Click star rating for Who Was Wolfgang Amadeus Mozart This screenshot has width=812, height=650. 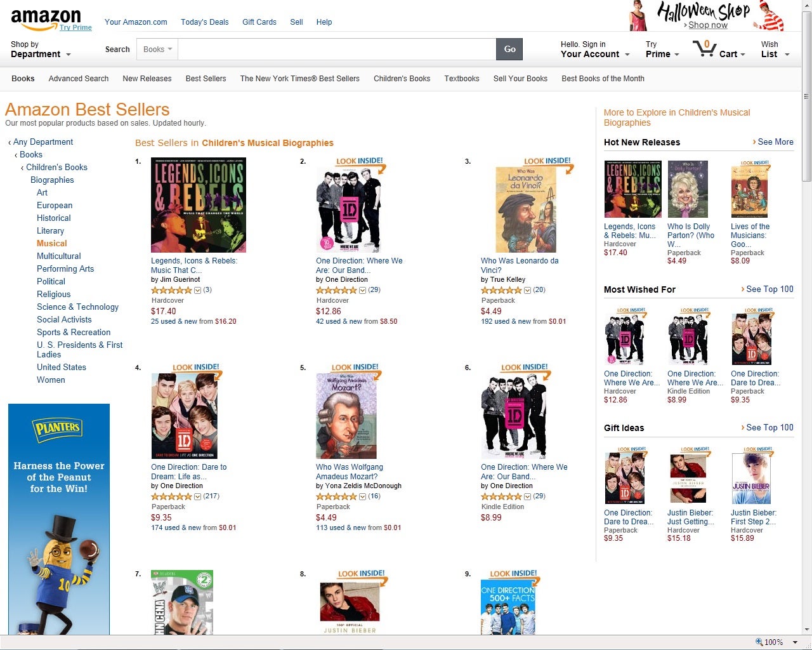(336, 496)
